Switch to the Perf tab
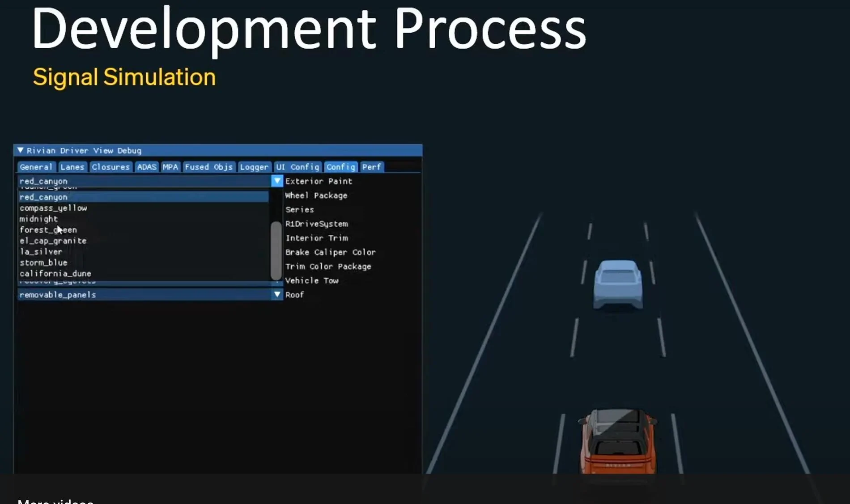 [372, 167]
